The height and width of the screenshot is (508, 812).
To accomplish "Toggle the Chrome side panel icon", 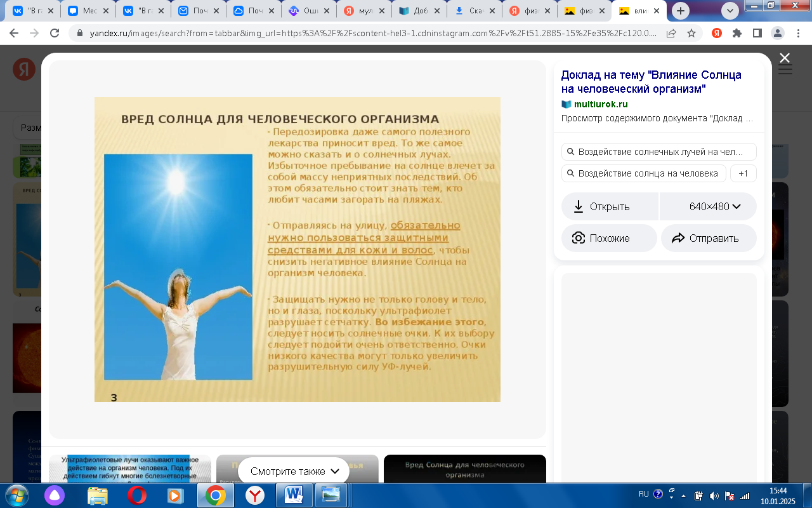I will point(757,33).
